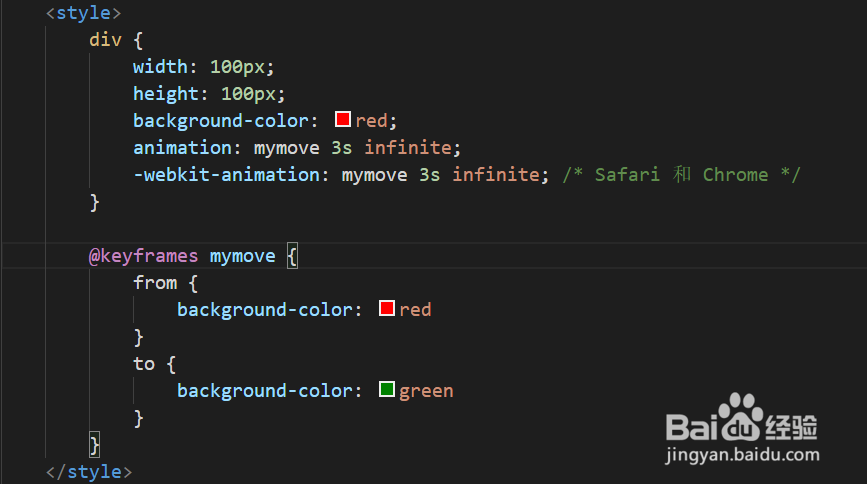Click the 'Chrome' word in the comment
The image size is (867, 484).
(x=735, y=175)
